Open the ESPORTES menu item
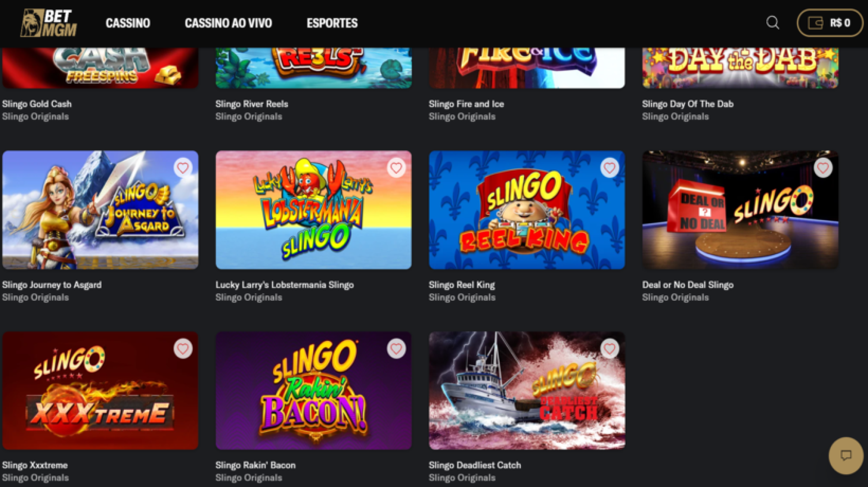868x487 pixels. [332, 23]
